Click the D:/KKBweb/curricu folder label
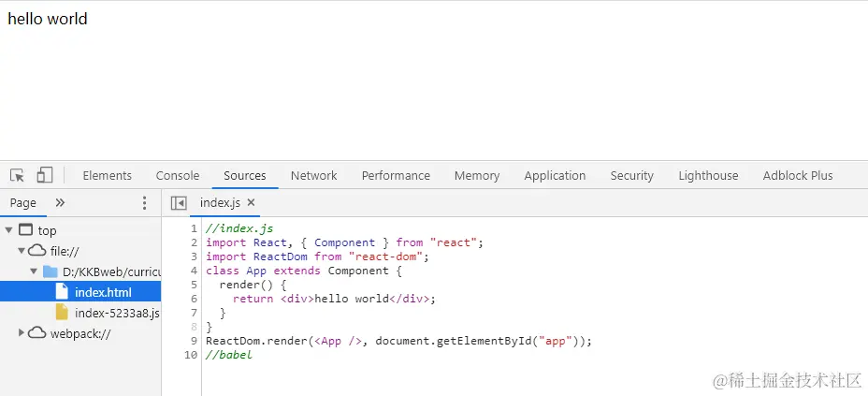 111,271
